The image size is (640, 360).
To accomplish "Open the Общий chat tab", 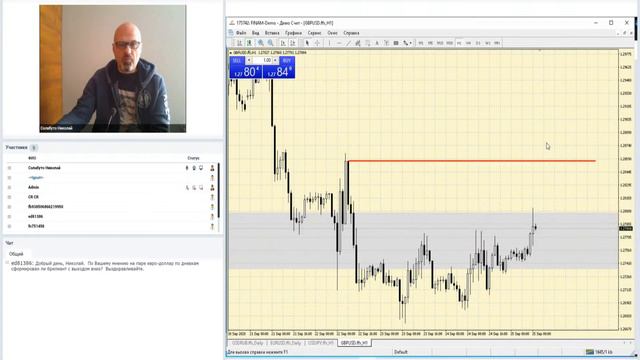I will pyautogui.click(x=16, y=254).
